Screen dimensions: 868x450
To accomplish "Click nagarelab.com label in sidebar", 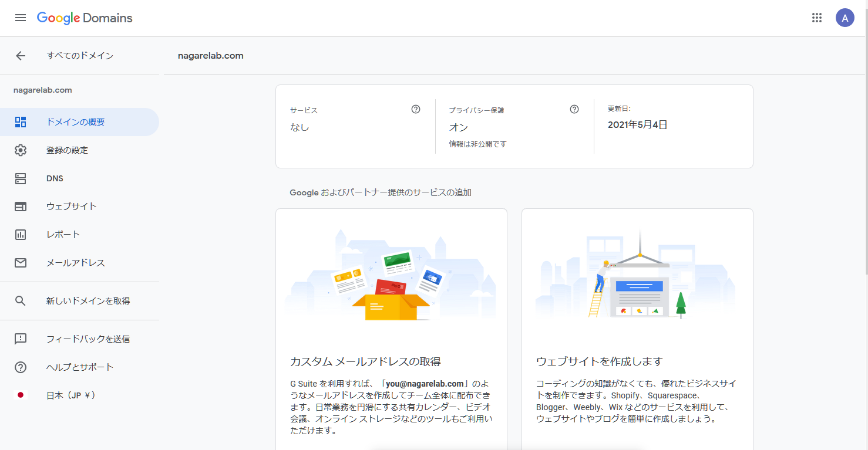I will [43, 90].
